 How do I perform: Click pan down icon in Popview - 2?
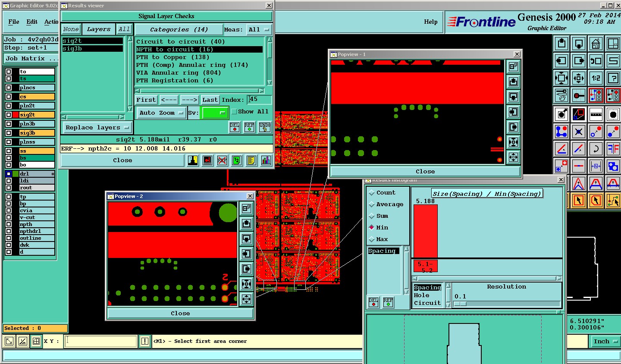coord(246,238)
